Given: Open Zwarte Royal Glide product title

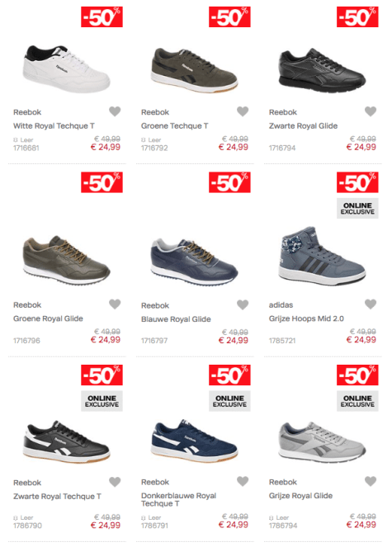Looking at the screenshot, I should tap(303, 126).
